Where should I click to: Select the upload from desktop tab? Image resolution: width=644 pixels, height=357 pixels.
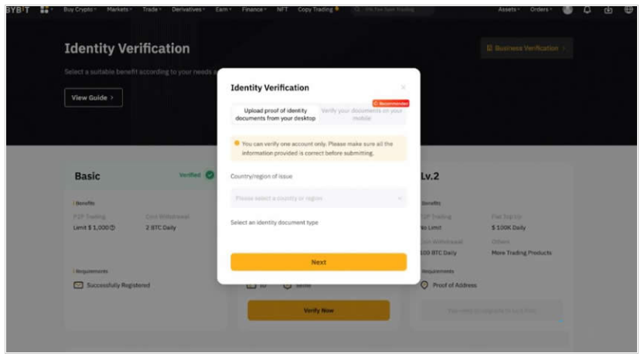(x=275, y=114)
